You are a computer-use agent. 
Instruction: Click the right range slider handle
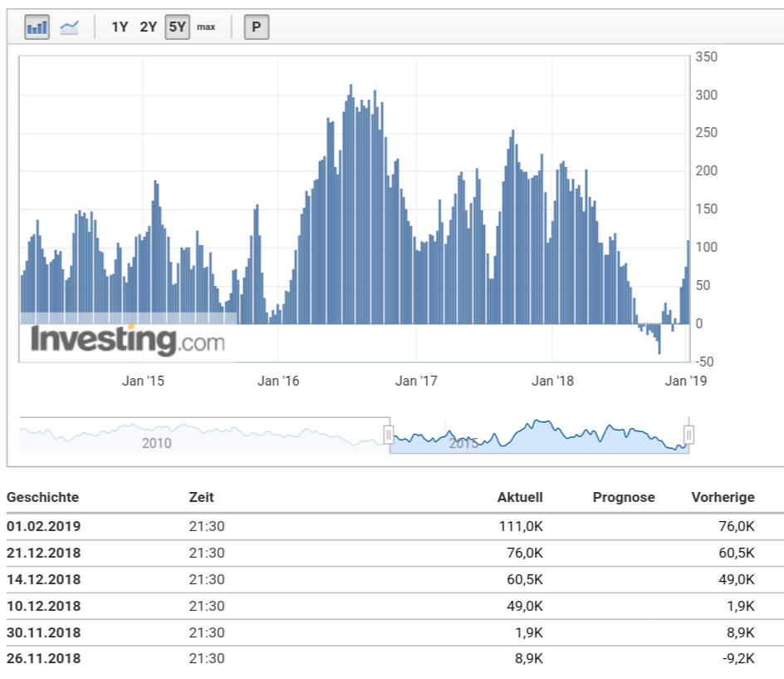coord(688,435)
